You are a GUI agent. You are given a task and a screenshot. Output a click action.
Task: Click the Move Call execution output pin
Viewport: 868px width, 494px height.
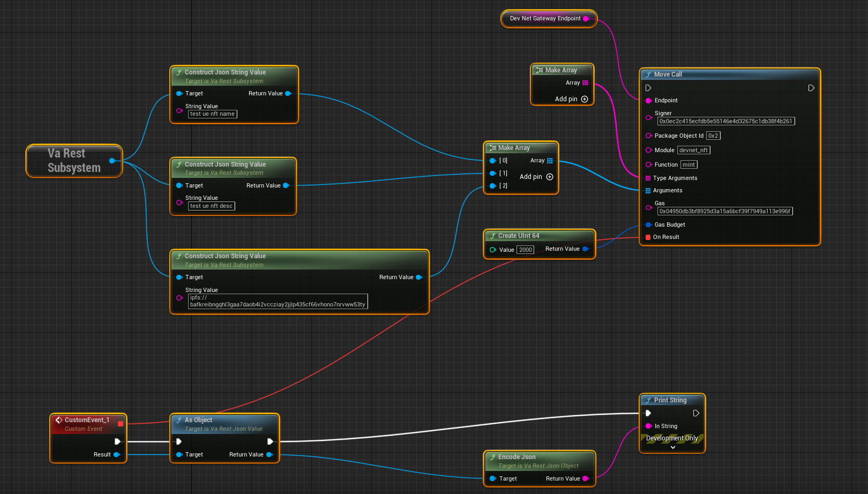coord(811,88)
